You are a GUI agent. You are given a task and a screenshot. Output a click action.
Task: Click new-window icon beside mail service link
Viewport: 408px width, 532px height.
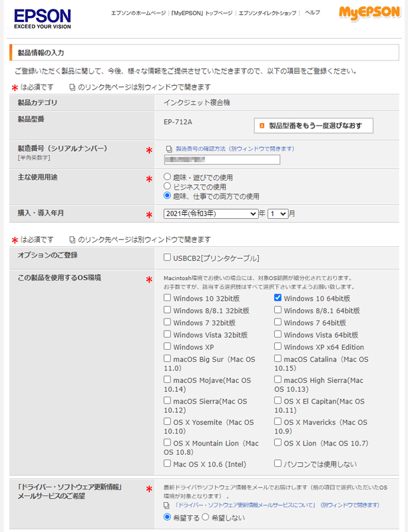pos(166,505)
